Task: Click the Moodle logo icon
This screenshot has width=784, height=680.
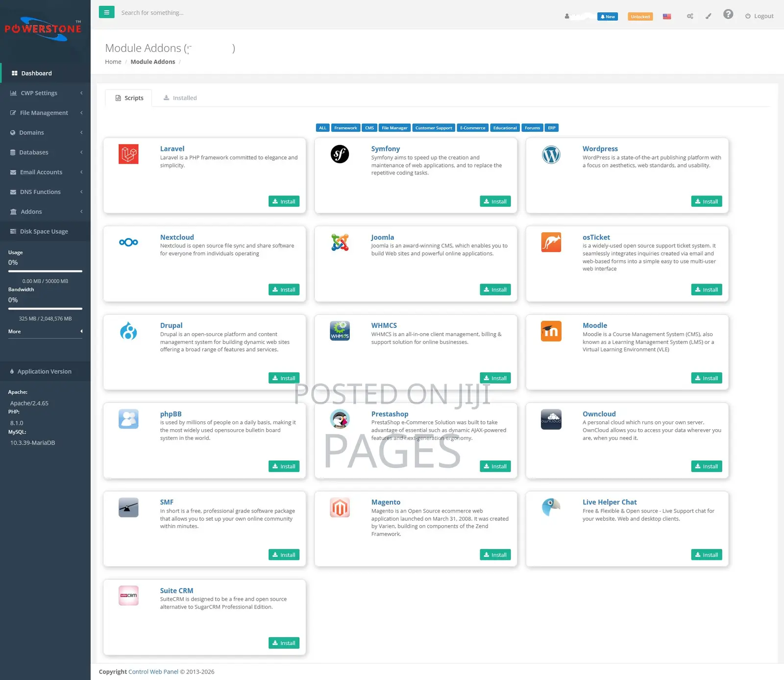Action: pyautogui.click(x=551, y=331)
